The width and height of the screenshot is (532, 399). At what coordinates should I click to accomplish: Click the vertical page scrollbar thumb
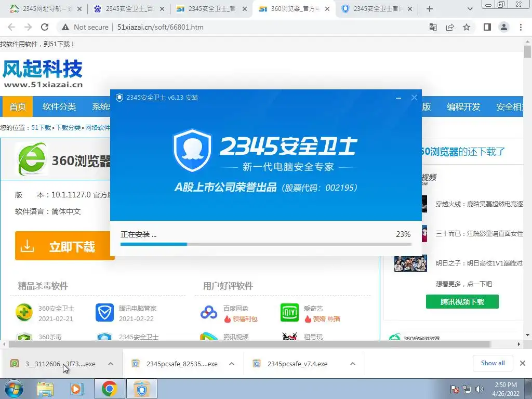(x=527, y=51)
